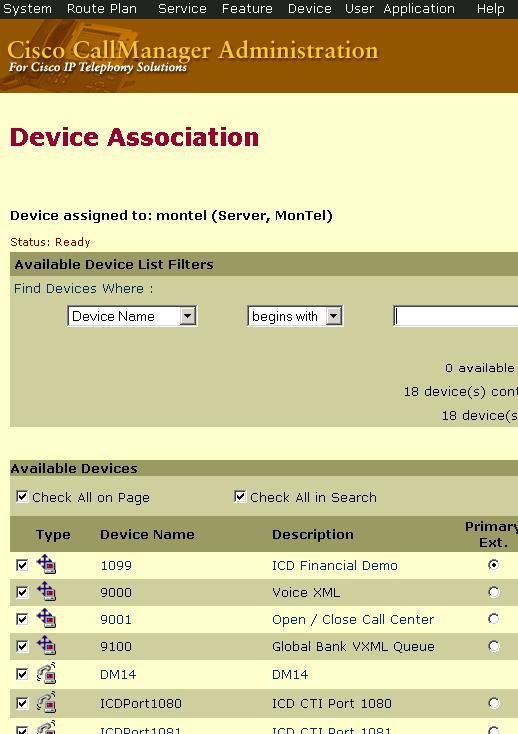Focus the device search text field

456,316
